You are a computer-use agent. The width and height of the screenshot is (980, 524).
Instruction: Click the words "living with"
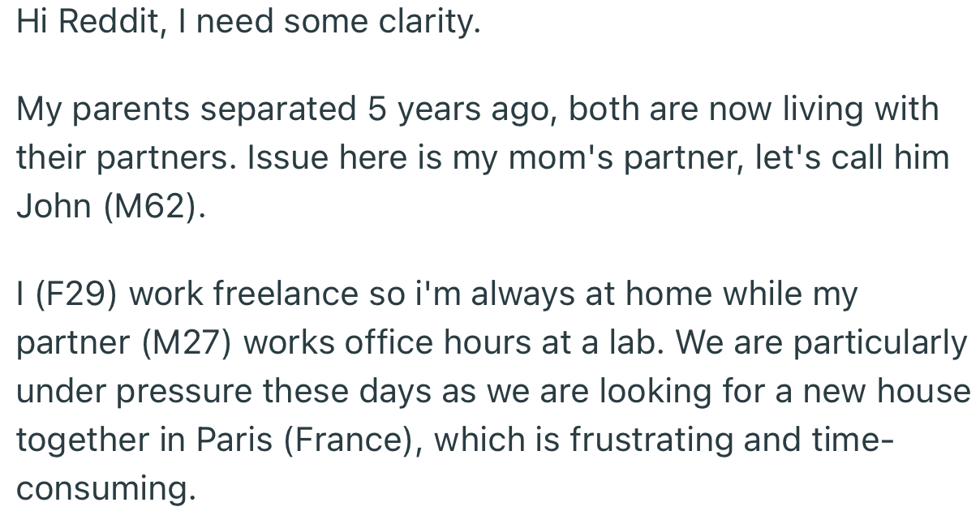860,109
